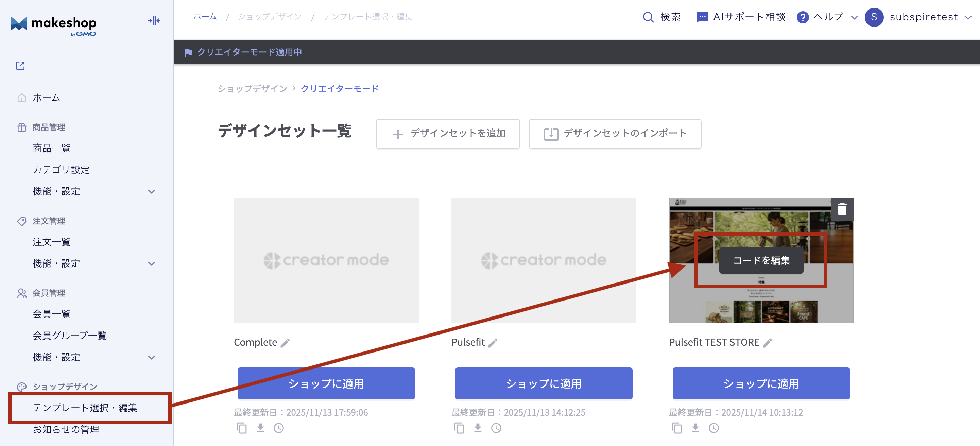
Task: Copy the Complete design set
Action: click(x=242, y=428)
